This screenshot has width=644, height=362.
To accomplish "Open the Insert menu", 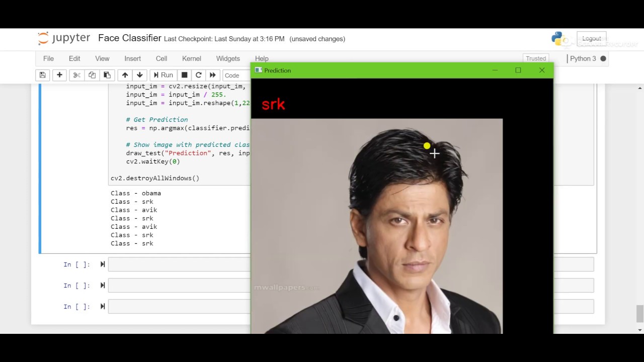I will (133, 58).
